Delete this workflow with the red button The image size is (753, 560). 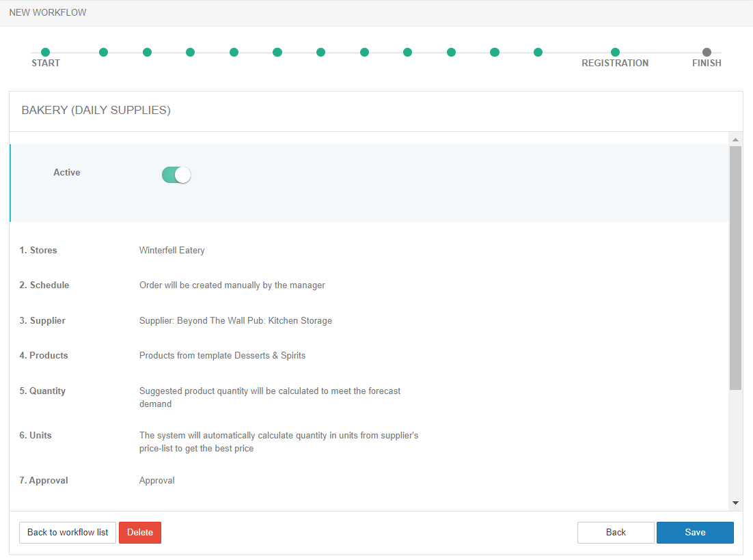pos(139,533)
